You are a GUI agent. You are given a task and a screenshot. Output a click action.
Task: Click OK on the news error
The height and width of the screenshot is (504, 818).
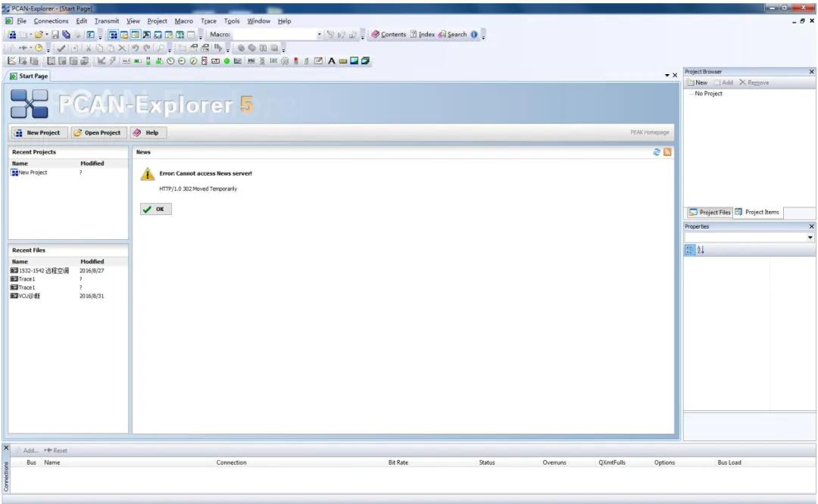(x=155, y=209)
